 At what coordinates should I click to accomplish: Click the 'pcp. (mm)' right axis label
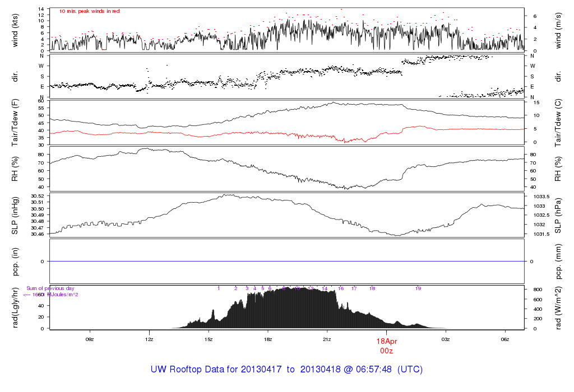[x=558, y=261]
